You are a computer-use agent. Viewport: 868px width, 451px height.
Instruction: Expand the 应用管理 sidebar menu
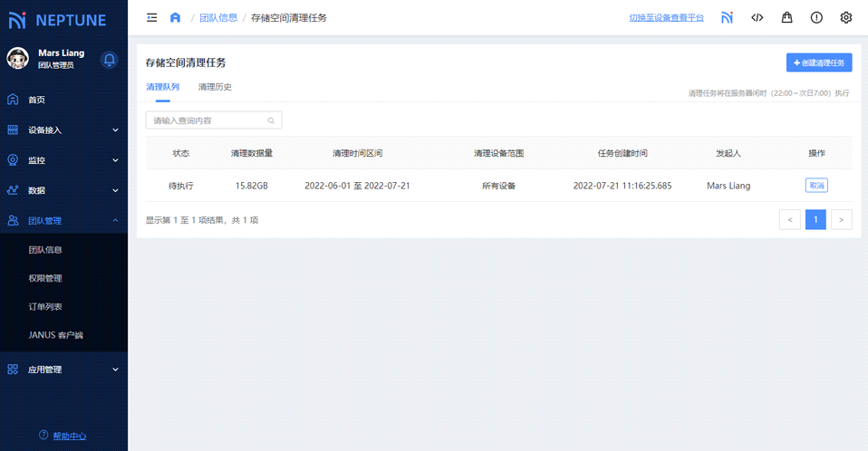point(63,369)
